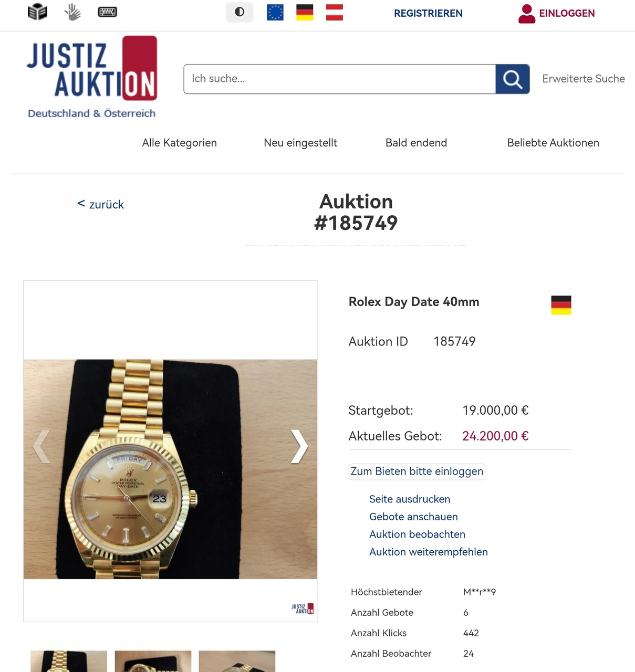Click Zum Bieten bitte einloggen button
Screen dimensions: 635x672
point(417,471)
